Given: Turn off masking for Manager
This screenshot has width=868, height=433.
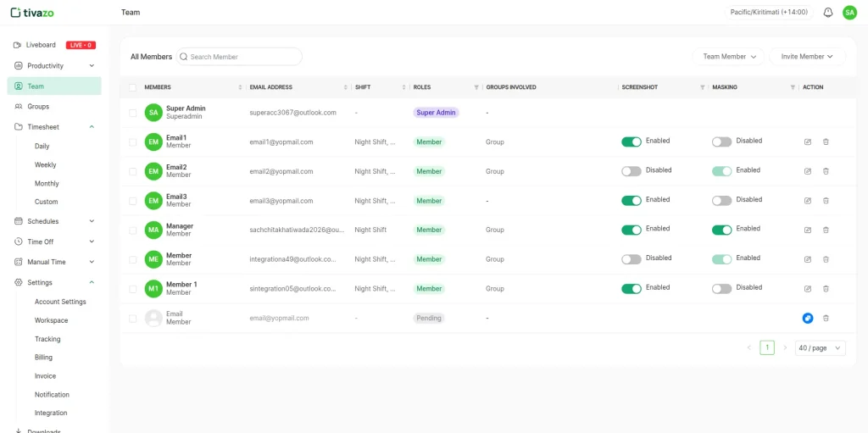Looking at the screenshot, I should tap(722, 230).
